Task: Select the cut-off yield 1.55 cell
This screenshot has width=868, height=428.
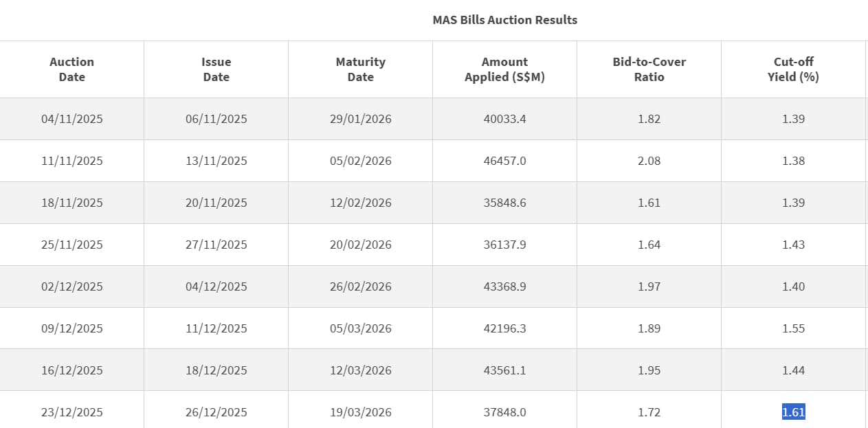Action: [793, 328]
